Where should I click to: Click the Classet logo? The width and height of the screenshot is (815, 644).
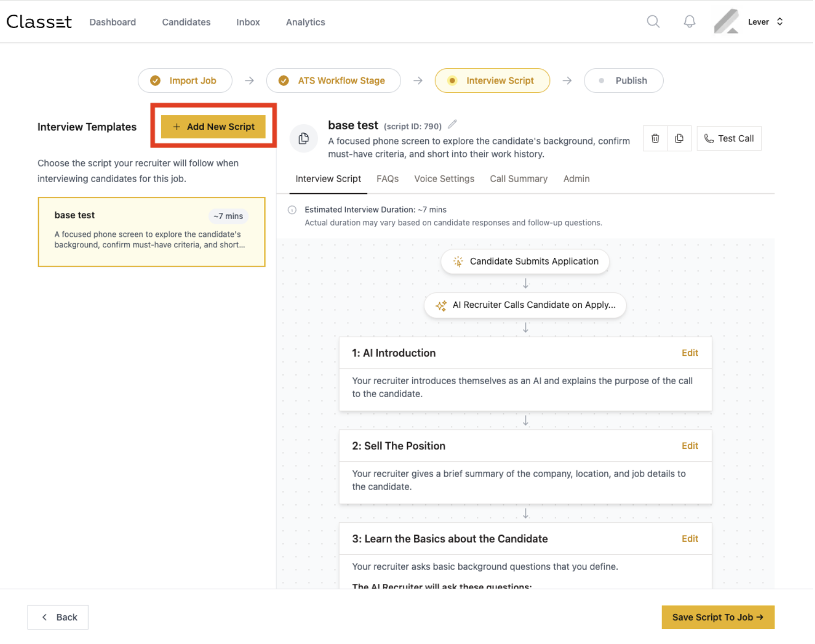pos(39,22)
